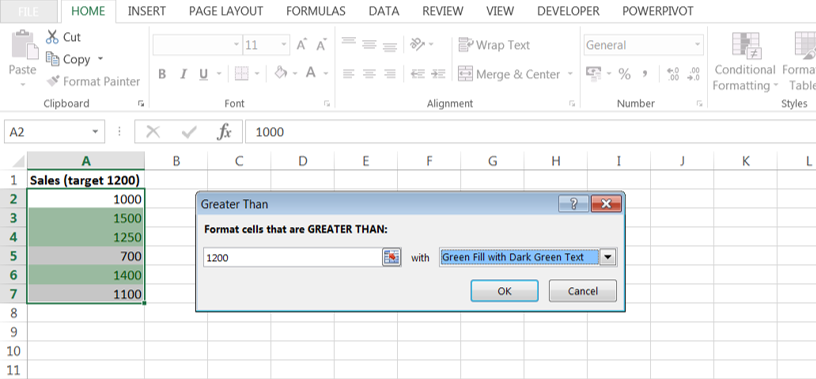Open the format style dropdown arrow in dialog
The width and height of the screenshot is (816, 379).
[x=608, y=257]
